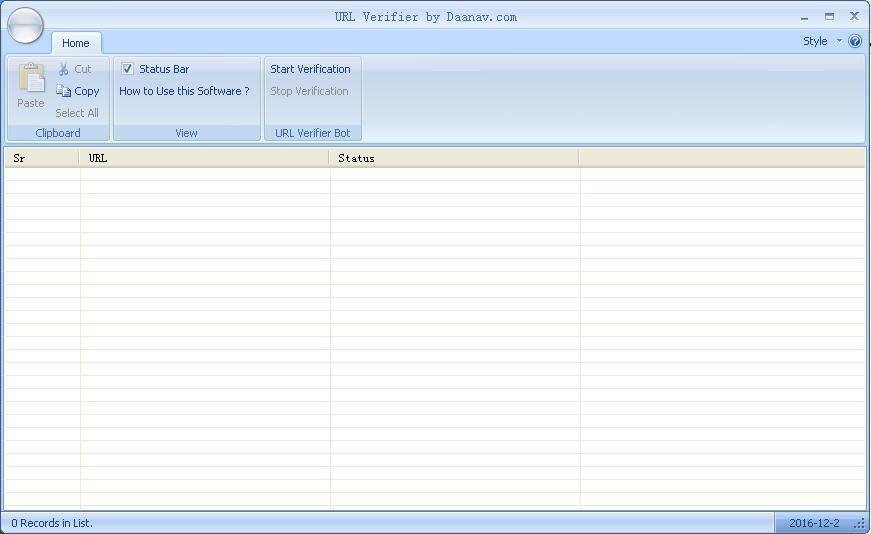This screenshot has height=534, width=871.
Task: Click the Copy icon in Clipboard
Action: click(x=64, y=91)
